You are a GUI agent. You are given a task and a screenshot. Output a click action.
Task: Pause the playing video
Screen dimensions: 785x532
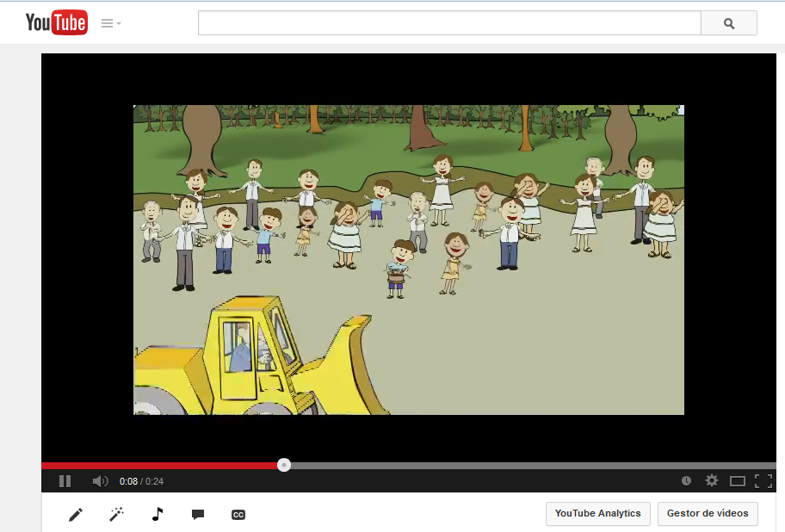(65, 481)
